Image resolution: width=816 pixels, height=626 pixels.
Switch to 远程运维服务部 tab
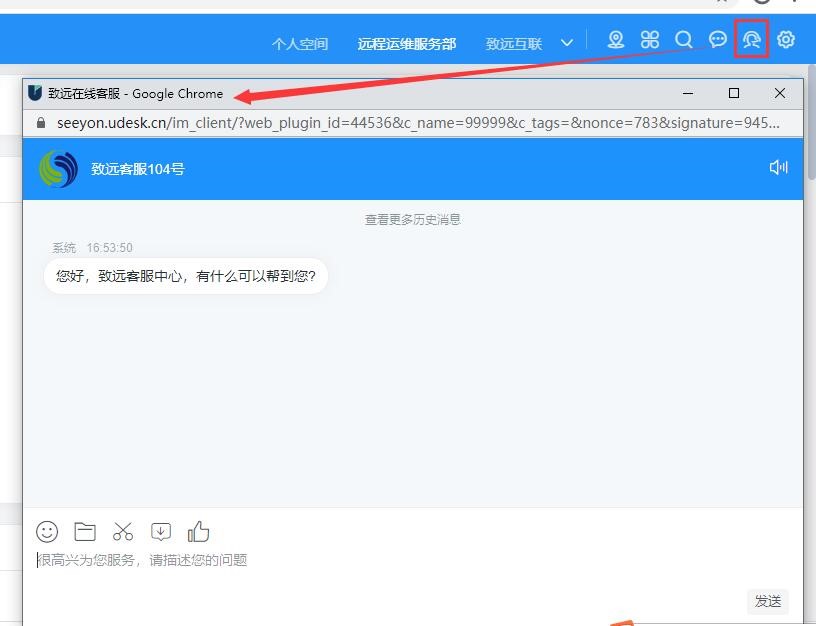point(406,44)
